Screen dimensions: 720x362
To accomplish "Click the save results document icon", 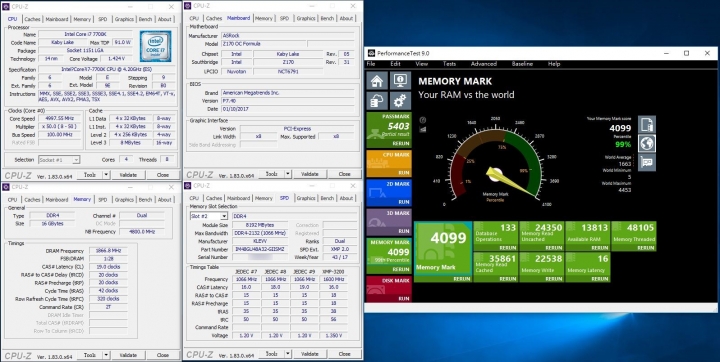I will (647, 124).
